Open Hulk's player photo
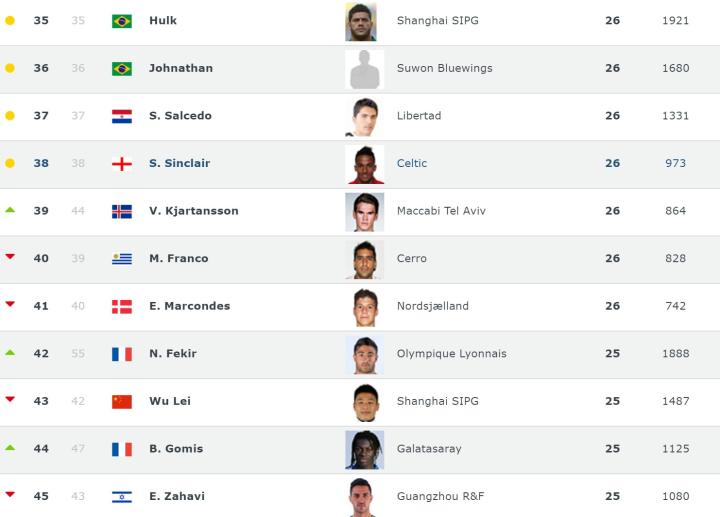The width and height of the screenshot is (720, 517). [x=361, y=21]
